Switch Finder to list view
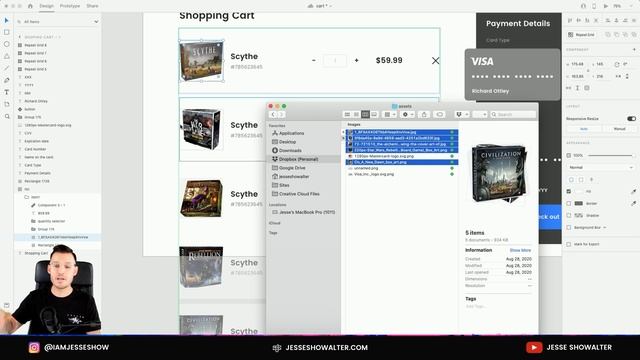The width and height of the screenshot is (640, 360). point(356,115)
